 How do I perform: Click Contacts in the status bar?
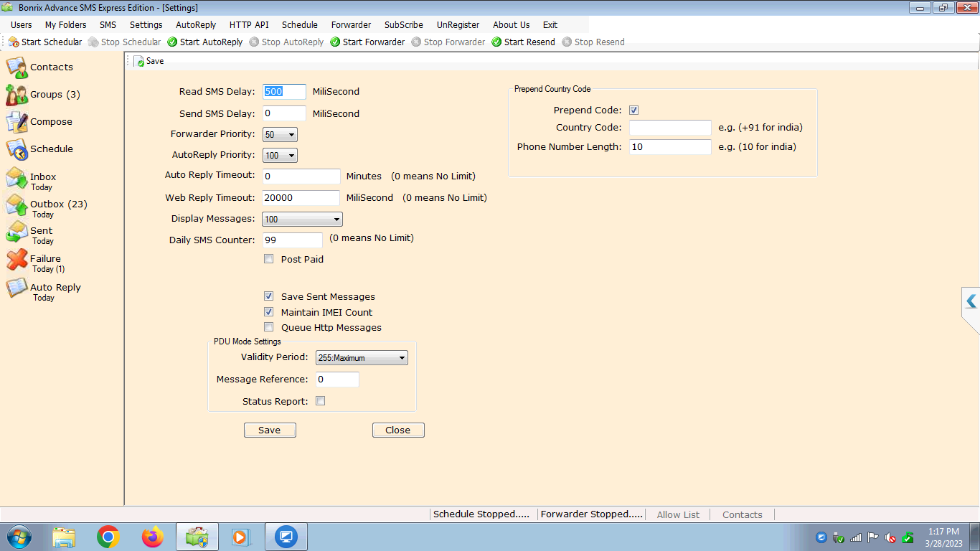[743, 514]
